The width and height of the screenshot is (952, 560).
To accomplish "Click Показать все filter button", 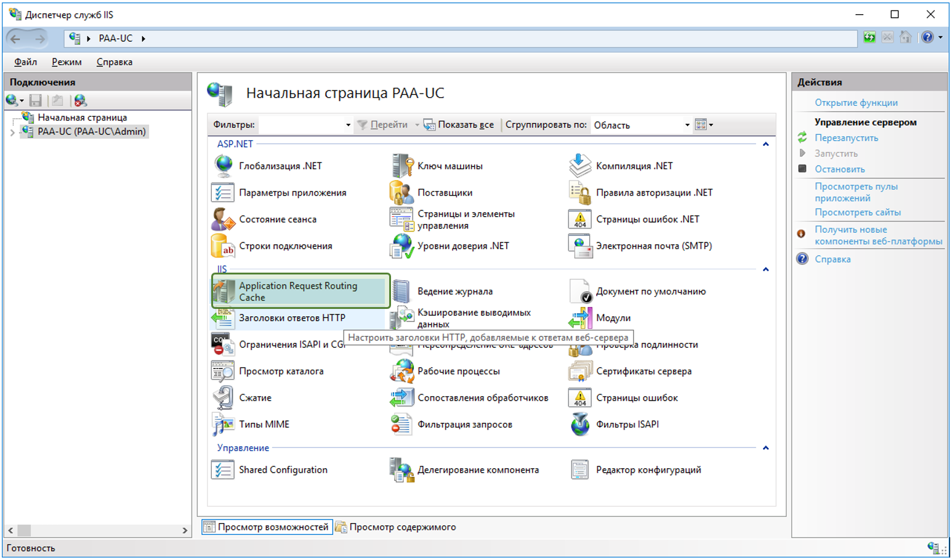I will pyautogui.click(x=459, y=125).
